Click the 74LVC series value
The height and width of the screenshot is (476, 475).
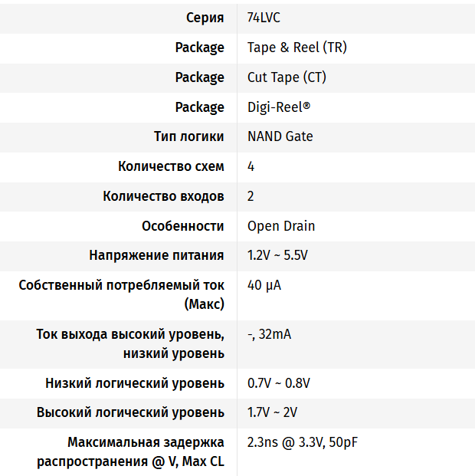[264, 18]
